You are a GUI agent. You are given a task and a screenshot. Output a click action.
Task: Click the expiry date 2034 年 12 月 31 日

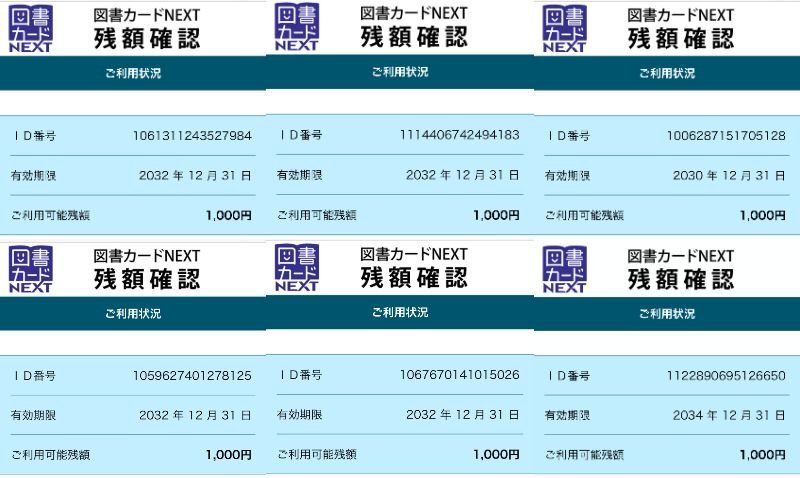[x=729, y=415]
